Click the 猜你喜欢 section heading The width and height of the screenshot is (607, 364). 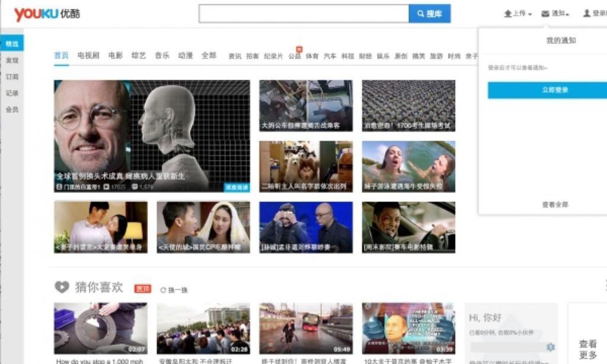click(x=99, y=287)
